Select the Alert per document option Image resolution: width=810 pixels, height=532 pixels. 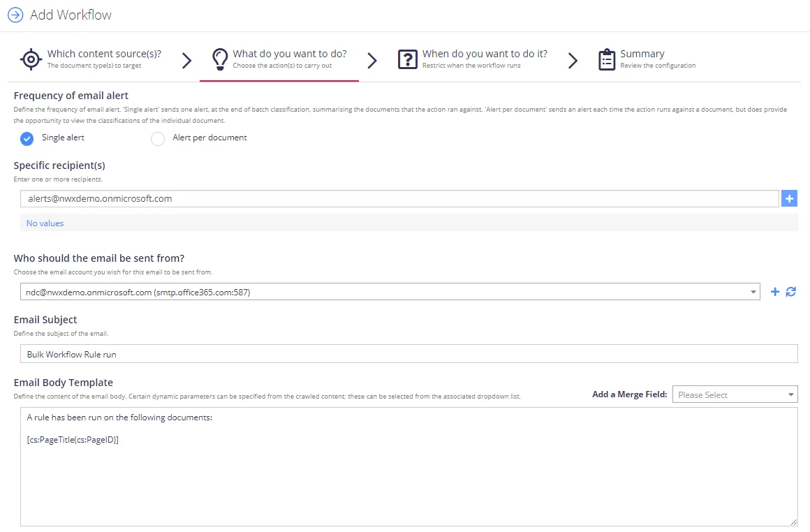point(158,138)
